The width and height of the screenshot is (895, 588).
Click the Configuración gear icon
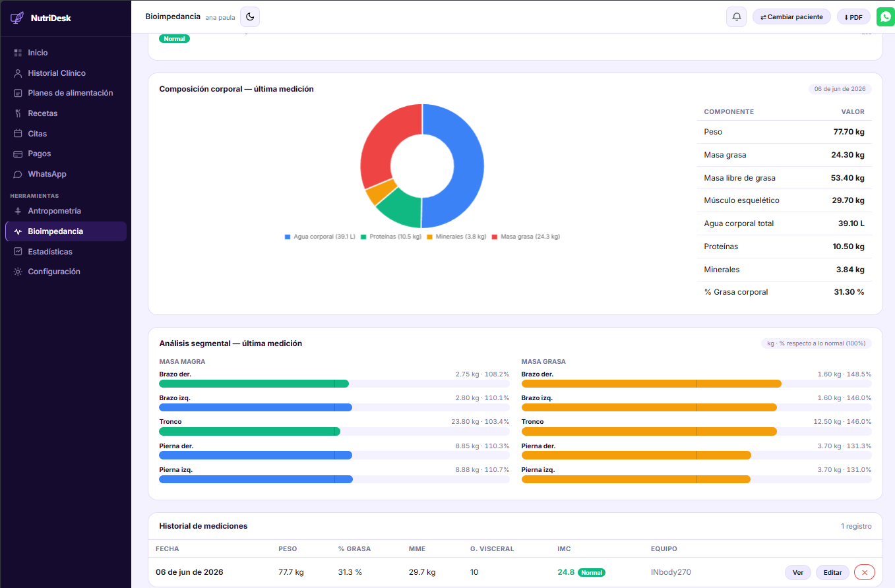[18, 272]
